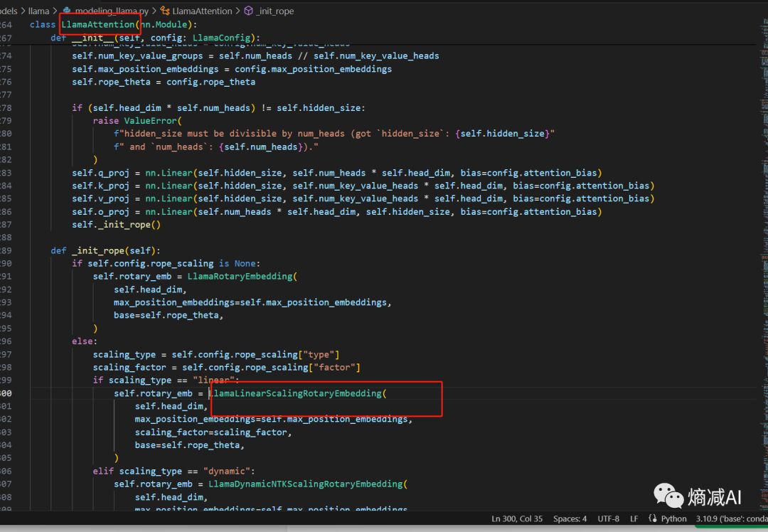The image size is (768, 532).
Task: Click the if head_dim * num_heads condition
Action: pyautogui.click(x=218, y=108)
